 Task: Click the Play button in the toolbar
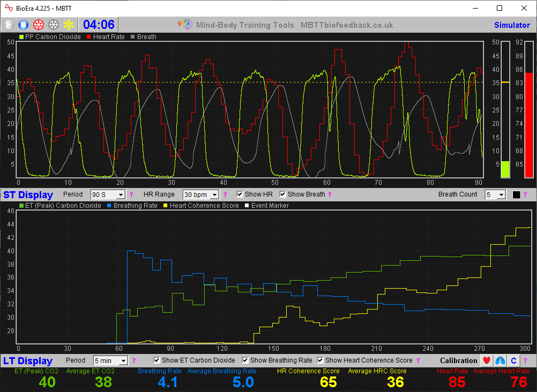(x=8, y=25)
